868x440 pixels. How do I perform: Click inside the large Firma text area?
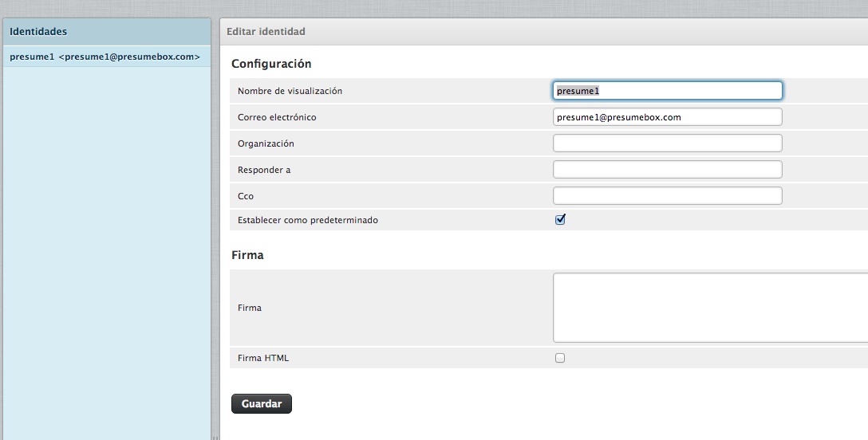(710, 308)
